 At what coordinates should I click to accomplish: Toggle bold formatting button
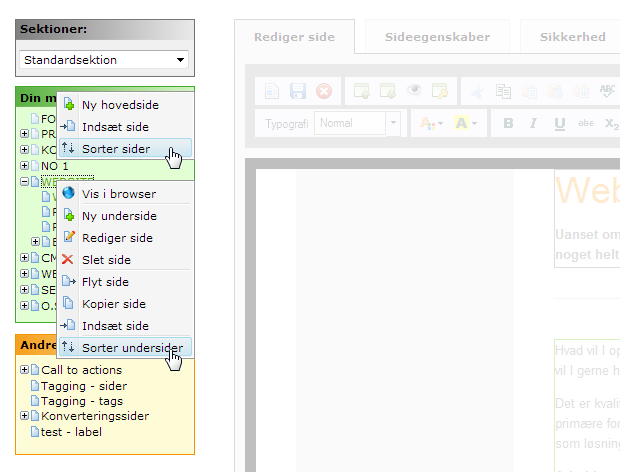(x=508, y=124)
